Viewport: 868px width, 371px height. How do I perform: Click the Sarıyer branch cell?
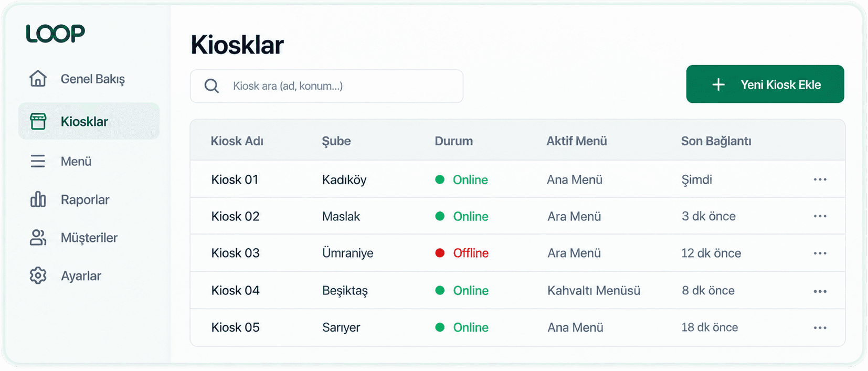[x=341, y=327]
